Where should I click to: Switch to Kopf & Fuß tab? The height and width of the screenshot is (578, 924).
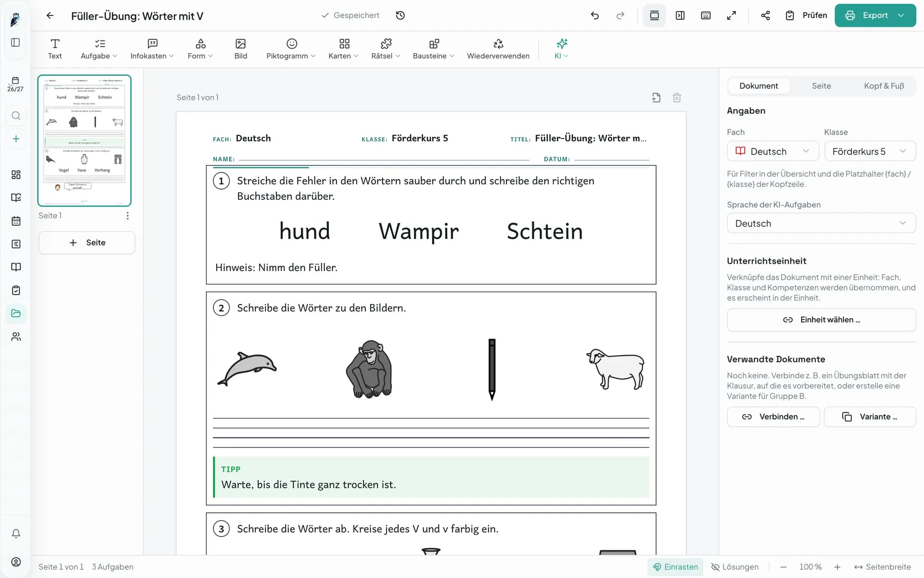coord(884,86)
